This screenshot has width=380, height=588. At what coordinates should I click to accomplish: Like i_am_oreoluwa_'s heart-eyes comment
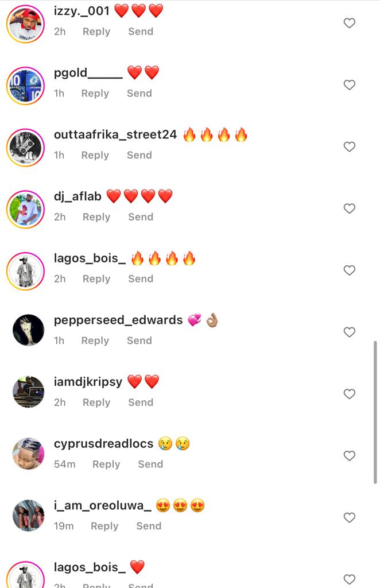click(349, 518)
